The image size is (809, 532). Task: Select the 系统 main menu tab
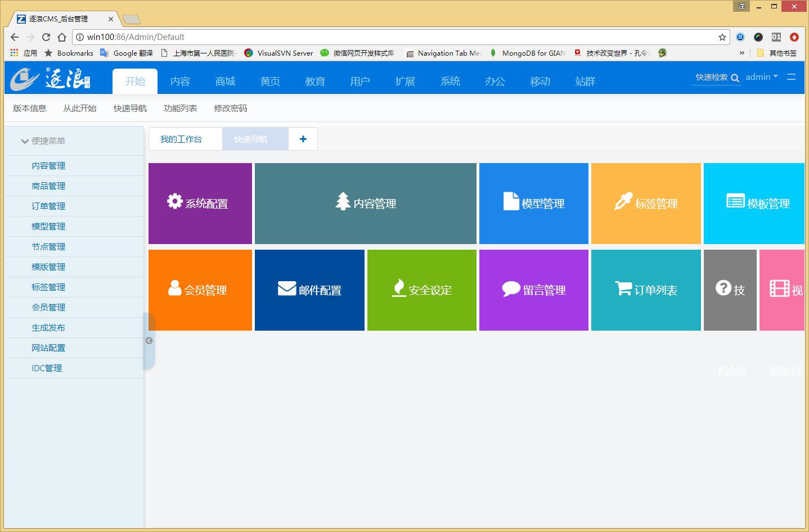pyautogui.click(x=450, y=82)
